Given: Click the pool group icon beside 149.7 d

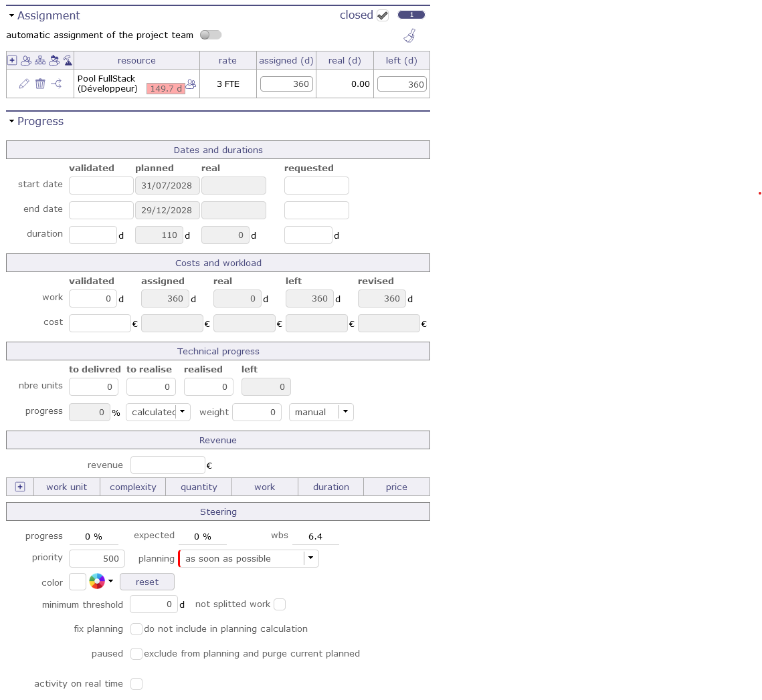Looking at the screenshot, I should [x=191, y=84].
